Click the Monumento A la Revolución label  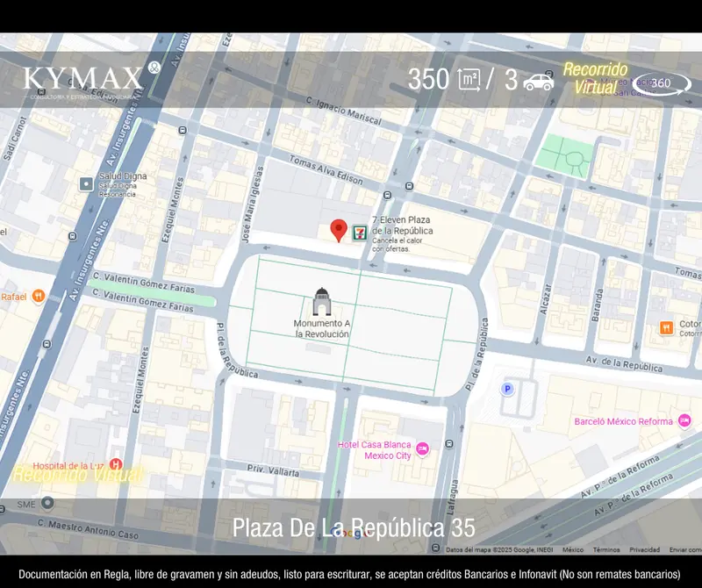pyautogui.click(x=322, y=329)
